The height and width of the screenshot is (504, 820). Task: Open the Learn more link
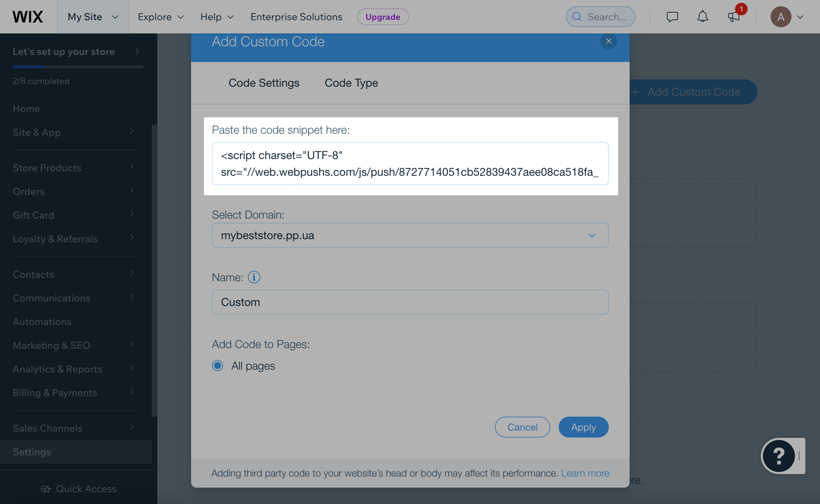pos(585,473)
